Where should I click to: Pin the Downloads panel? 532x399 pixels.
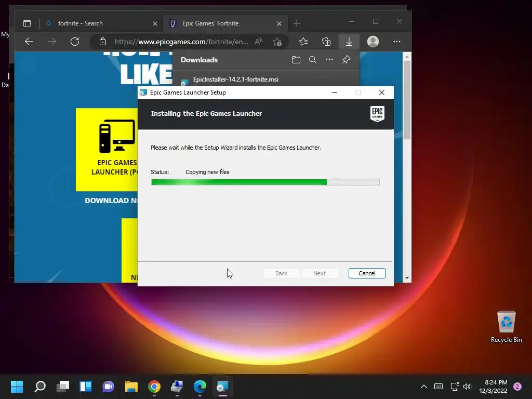pos(346,60)
